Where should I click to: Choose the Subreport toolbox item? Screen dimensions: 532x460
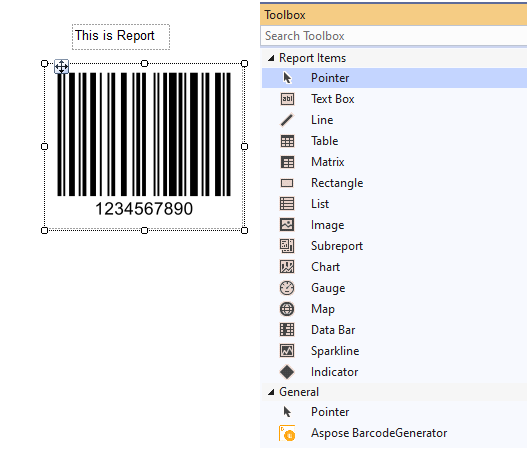tap(394, 246)
